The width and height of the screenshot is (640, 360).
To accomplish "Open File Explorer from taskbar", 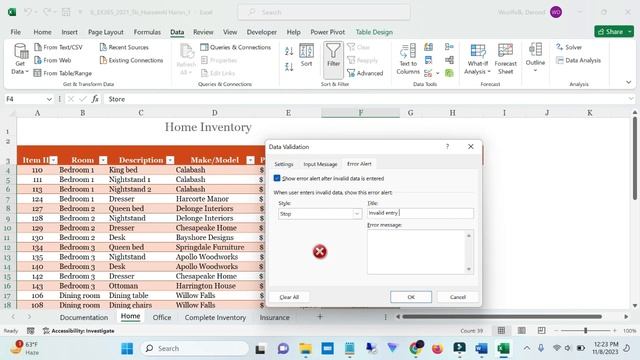I will tap(305, 349).
